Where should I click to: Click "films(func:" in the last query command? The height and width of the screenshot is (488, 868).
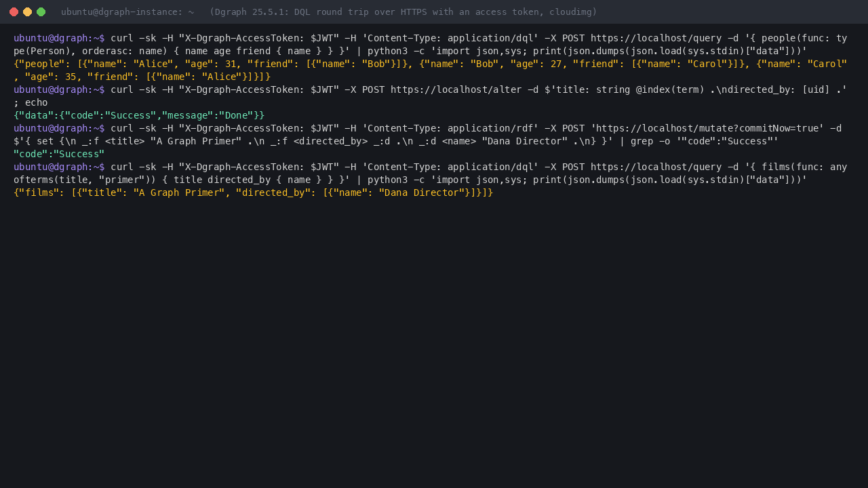point(791,167)
